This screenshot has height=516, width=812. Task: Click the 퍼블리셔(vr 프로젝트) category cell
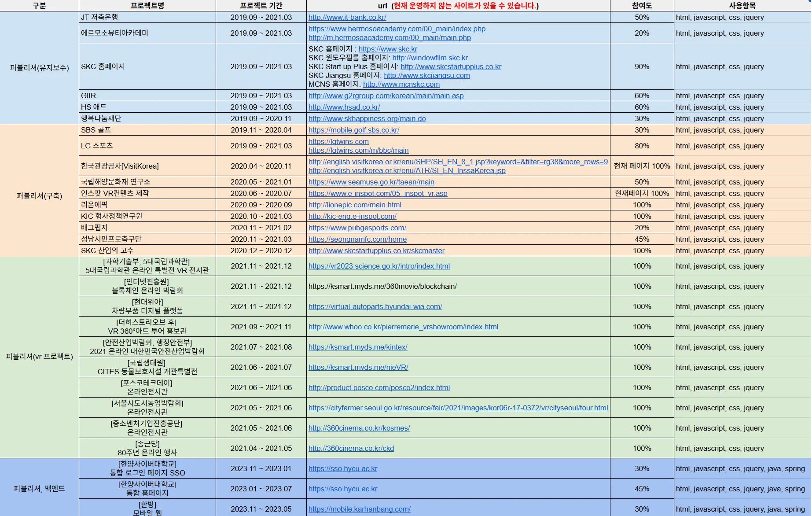(x=40, y=357)
